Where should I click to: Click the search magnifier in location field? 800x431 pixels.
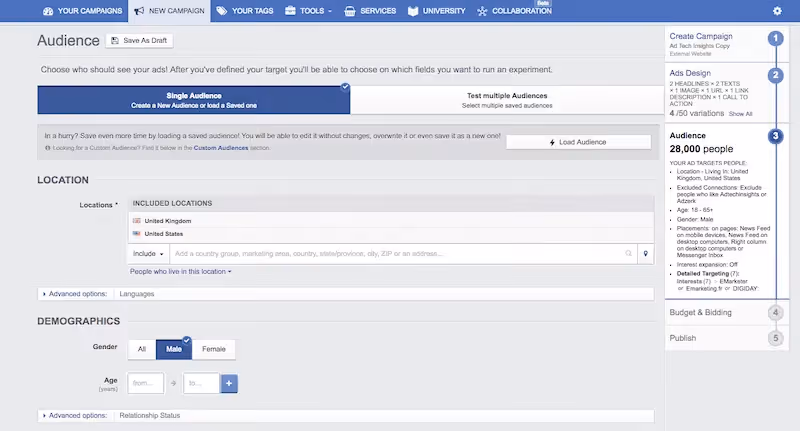(629, 253)
